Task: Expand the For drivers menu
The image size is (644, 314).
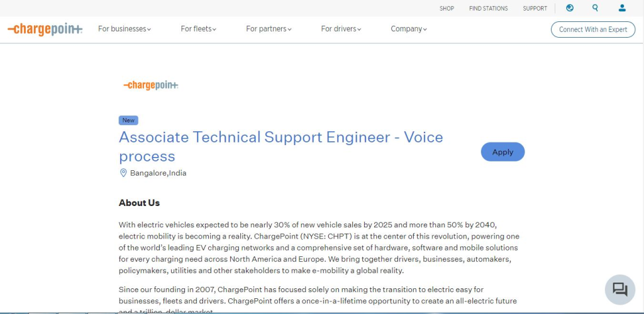Action: [341, 29]
